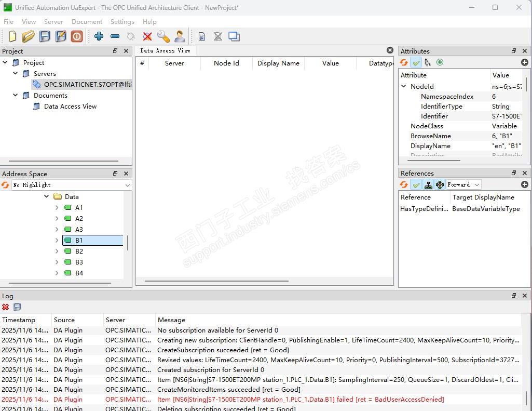Close the Address Space panel
532x411 pixels.
point(126,173)
